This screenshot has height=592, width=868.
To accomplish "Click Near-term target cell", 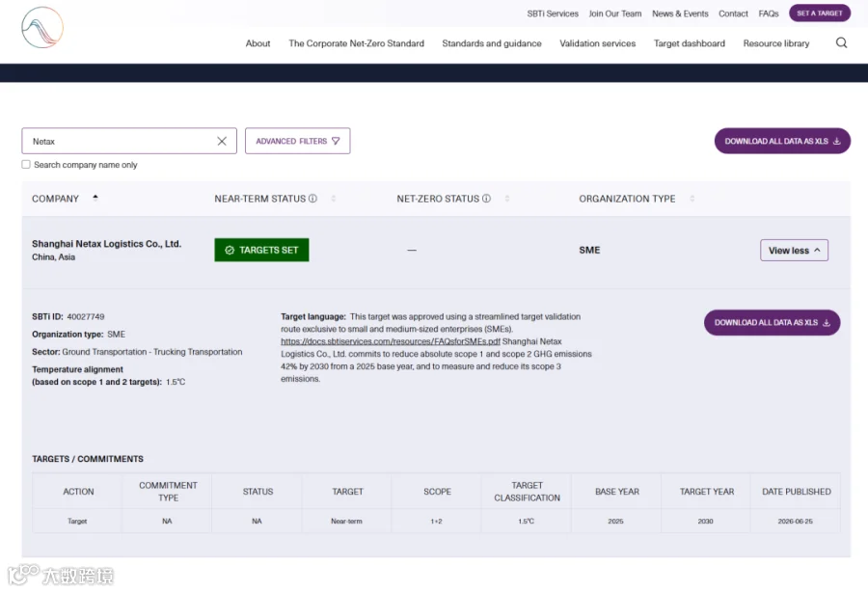I will [x=346, y=522].
